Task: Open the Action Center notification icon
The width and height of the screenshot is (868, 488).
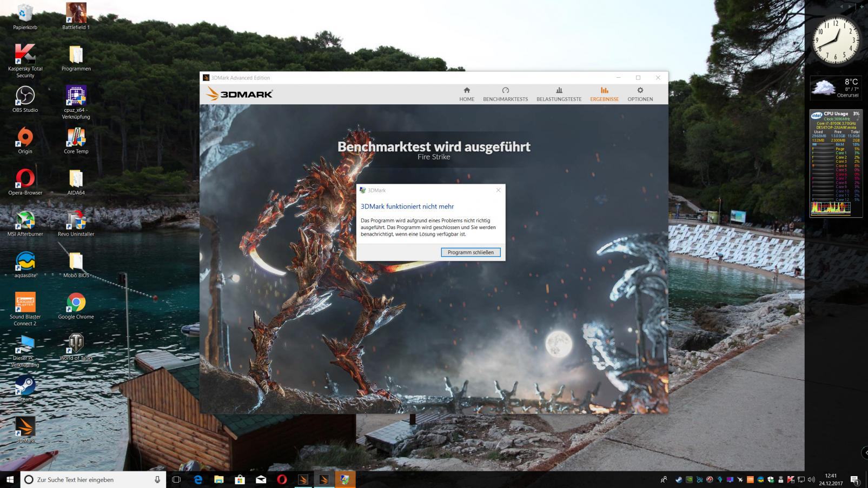Action: [855, 479]
